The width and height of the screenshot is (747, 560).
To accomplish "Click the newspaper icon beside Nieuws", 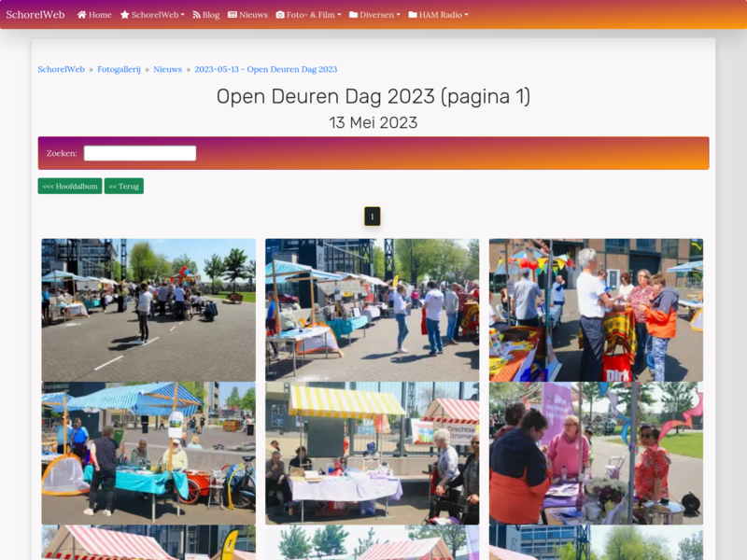I will [233, 15].
